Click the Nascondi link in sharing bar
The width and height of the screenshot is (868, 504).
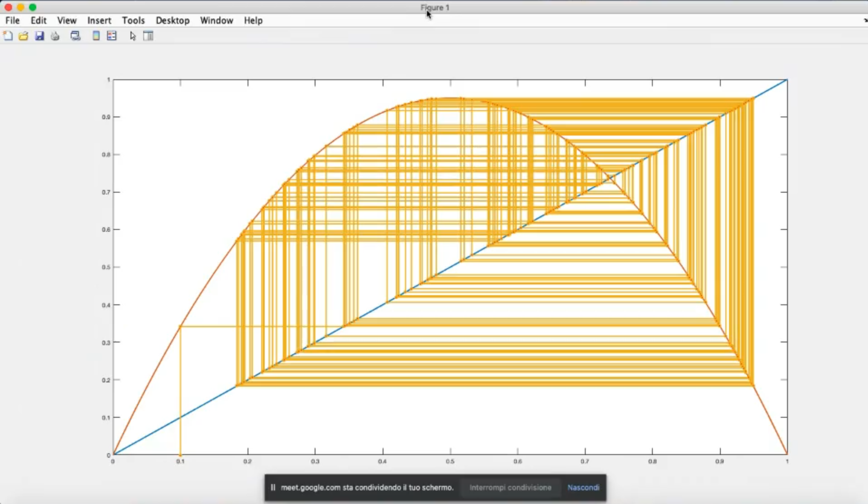click(583, 488)
